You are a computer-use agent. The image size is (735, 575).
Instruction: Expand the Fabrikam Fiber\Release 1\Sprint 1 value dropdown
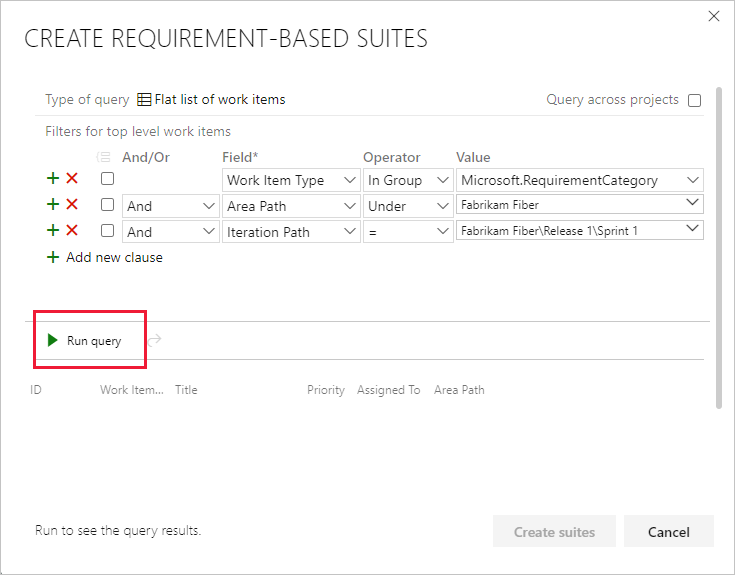(x=692, y=229)
